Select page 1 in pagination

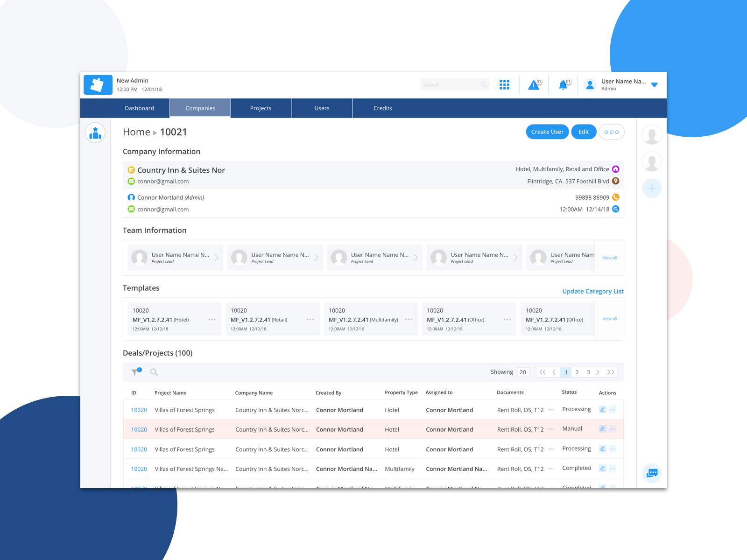pos(566,372)
